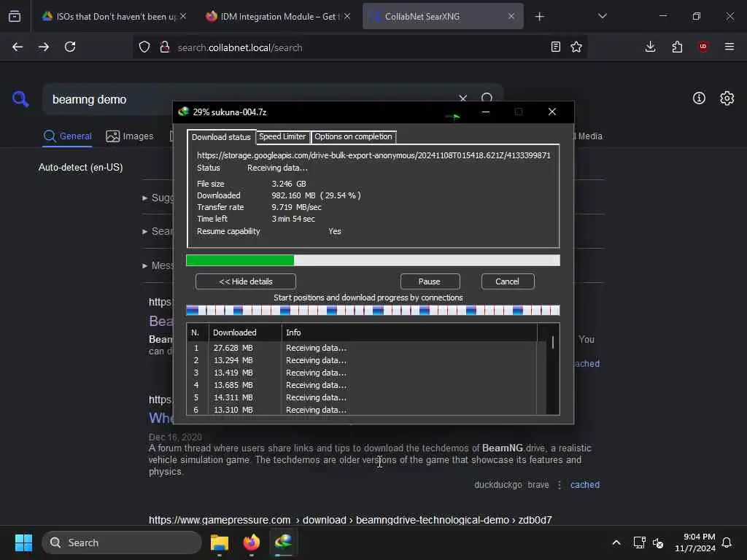Click the site security padlock icon
747x560 pixels.
click(x=165, y=47)
